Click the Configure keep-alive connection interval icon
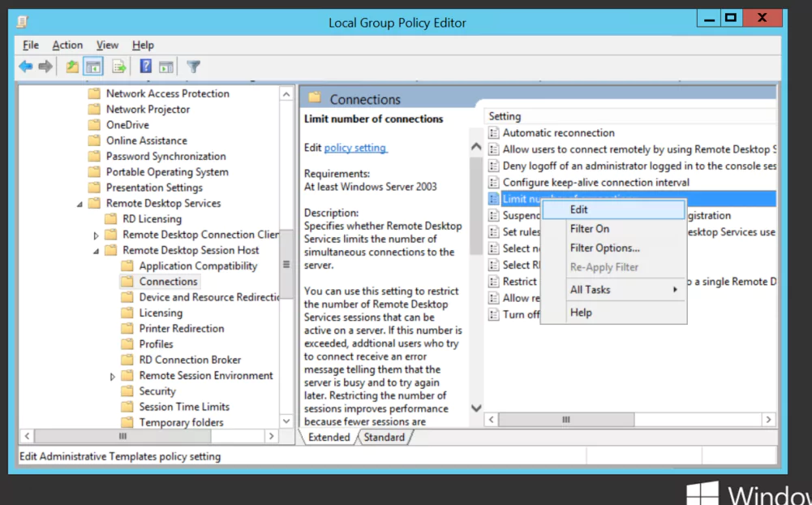 [x=494, y=183]
